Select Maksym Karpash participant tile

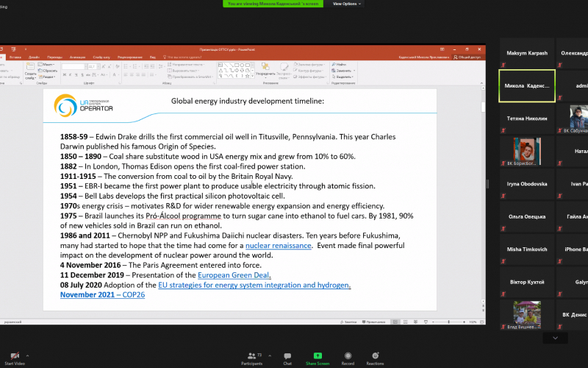pos(527,53)
